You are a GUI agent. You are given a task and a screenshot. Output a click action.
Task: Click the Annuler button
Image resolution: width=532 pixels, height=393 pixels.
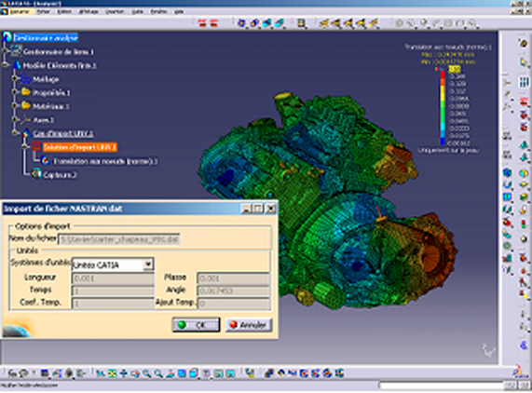tap(249, 325)
